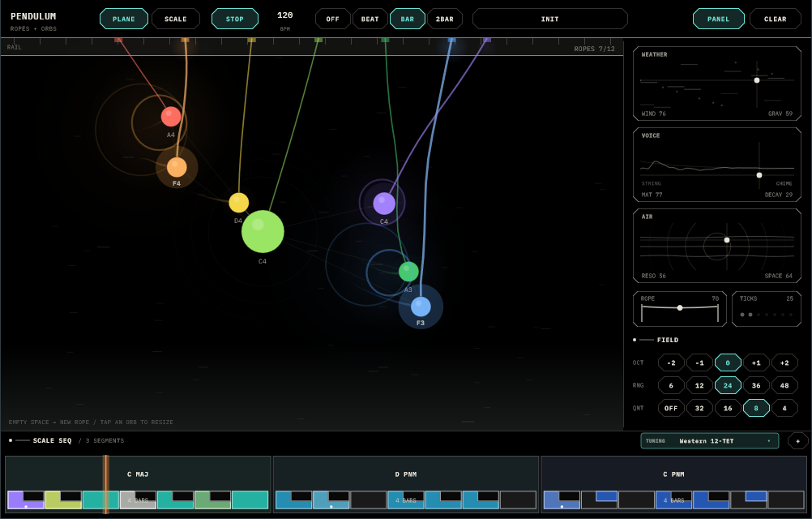Viewport: 812px width, 519px height.
Task: Toggle PLANE mode
Action: pyautogui.click(x=124, y=19)
